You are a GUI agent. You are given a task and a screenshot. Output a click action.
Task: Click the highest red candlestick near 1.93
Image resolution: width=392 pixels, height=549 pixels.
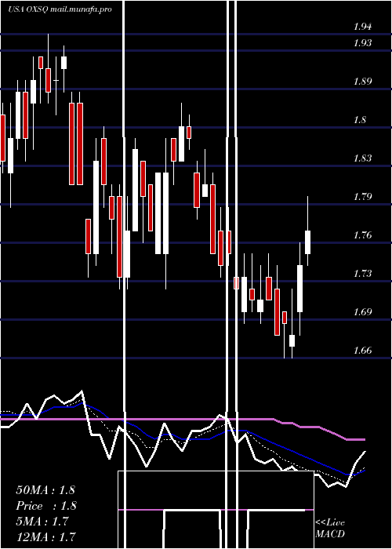pyautogui.click(x=41, y=63)
